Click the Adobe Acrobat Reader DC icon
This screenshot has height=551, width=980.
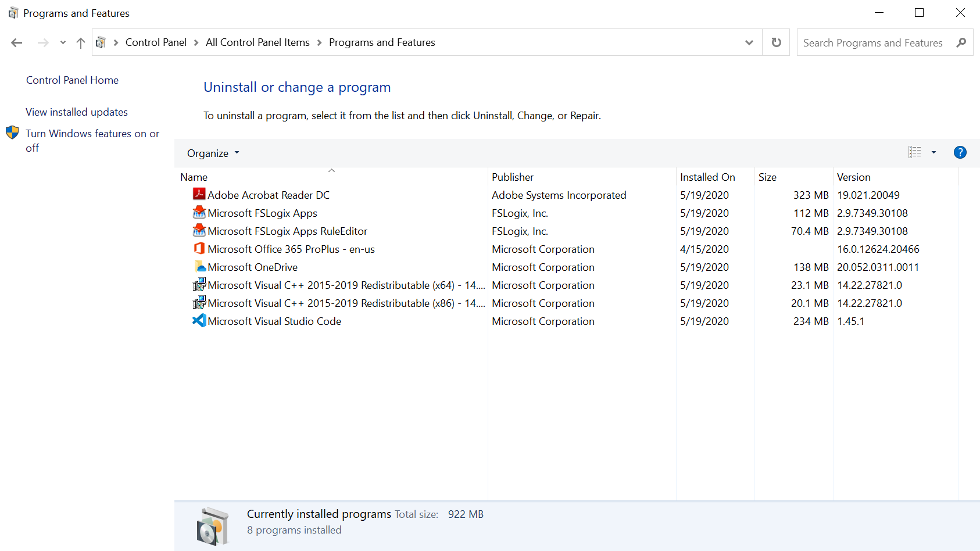(199, 194)
